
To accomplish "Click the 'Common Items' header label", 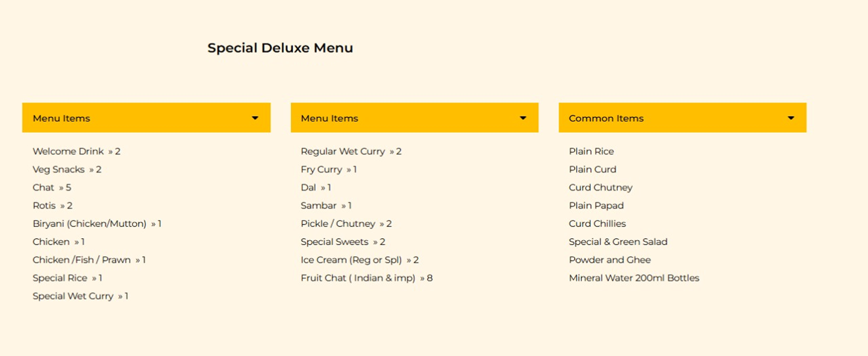I will click(606, 118).
